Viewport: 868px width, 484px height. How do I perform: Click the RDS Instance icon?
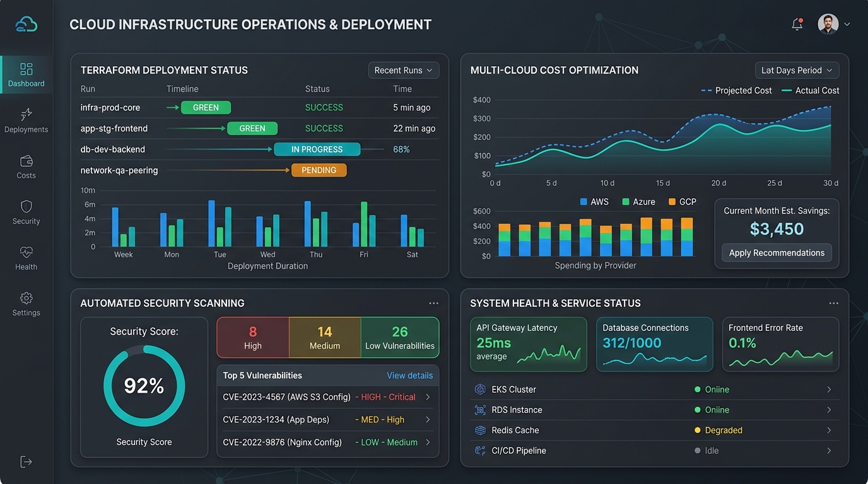[x=480, y=410]
